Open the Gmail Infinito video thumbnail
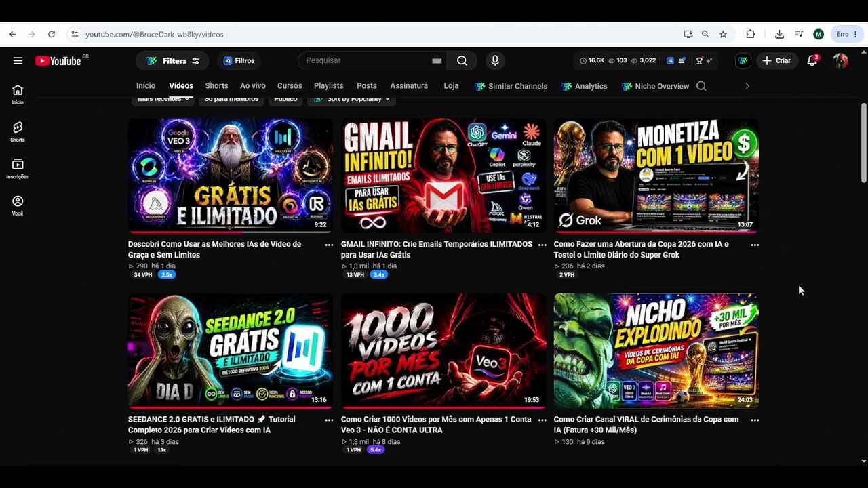 point(443,176)
